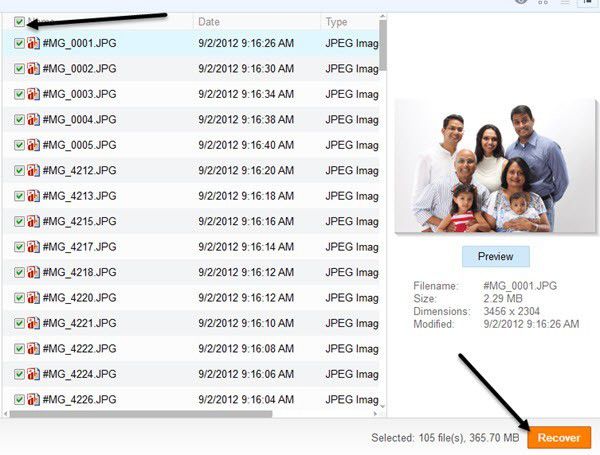Select the file name #MG_4212.JPG

click(80, 171)
